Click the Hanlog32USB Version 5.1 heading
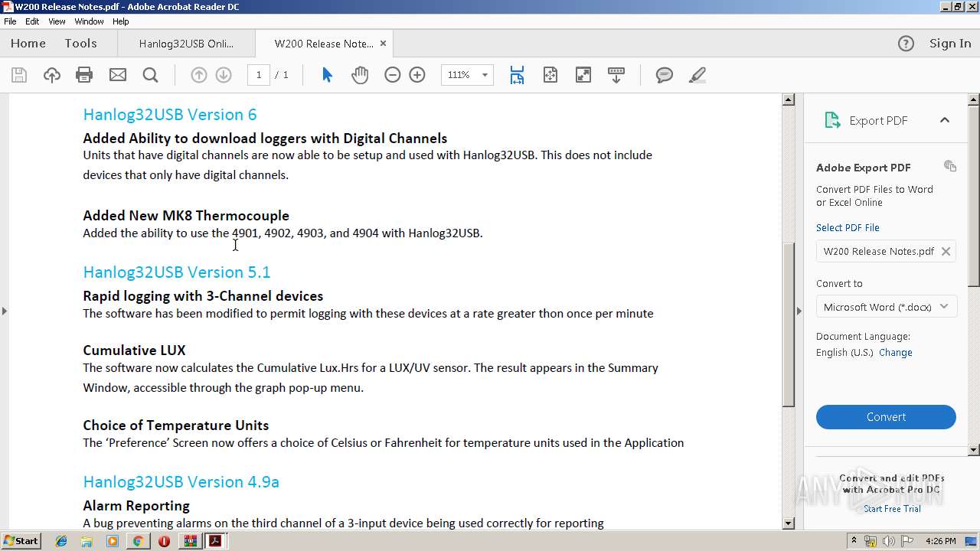 tap(177, 272)
